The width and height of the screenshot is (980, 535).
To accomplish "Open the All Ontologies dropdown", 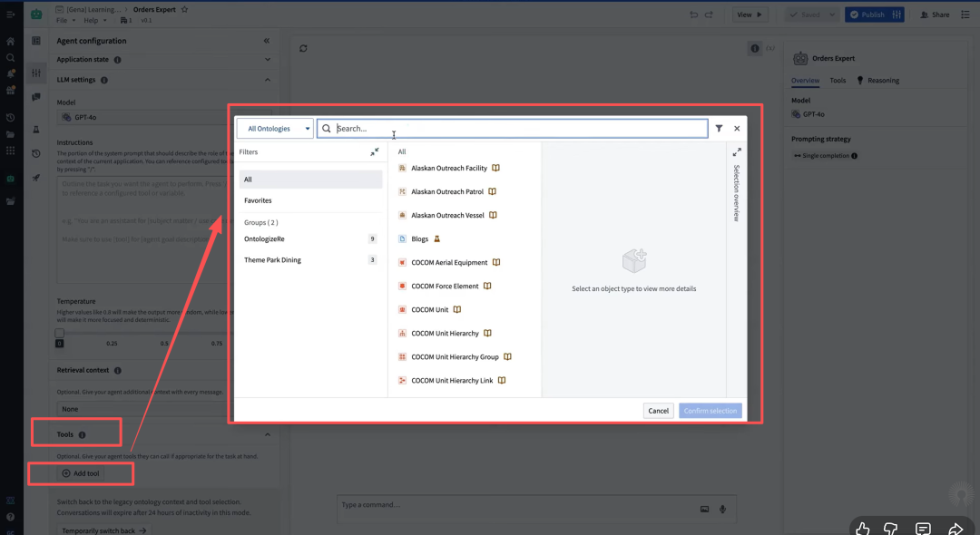I will (x=275, y=129).
